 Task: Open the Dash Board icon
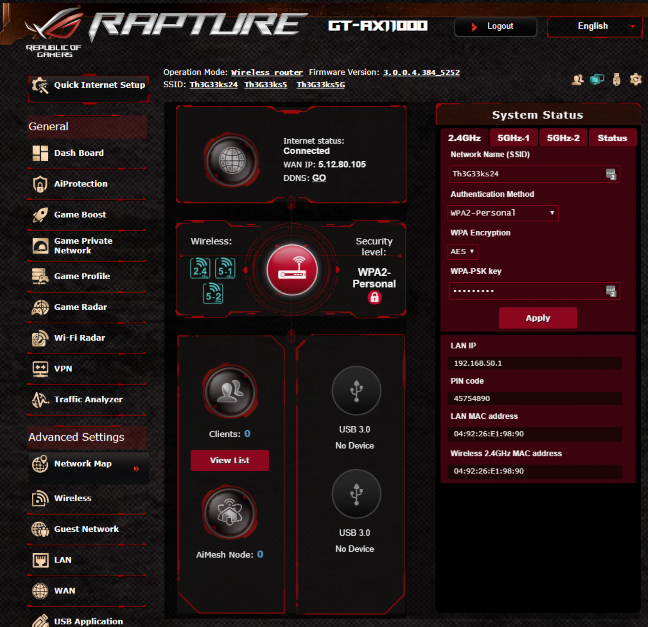(x=40, y=153)
